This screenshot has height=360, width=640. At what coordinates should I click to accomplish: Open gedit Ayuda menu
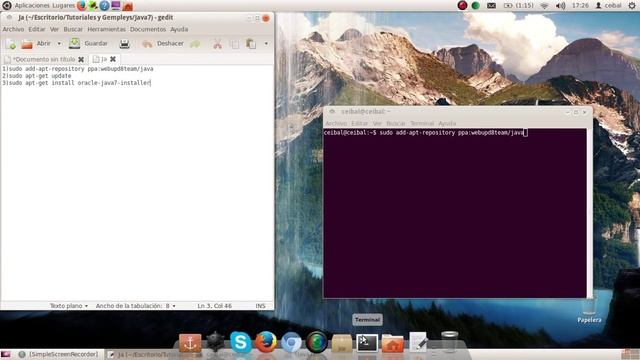[179, 29]
